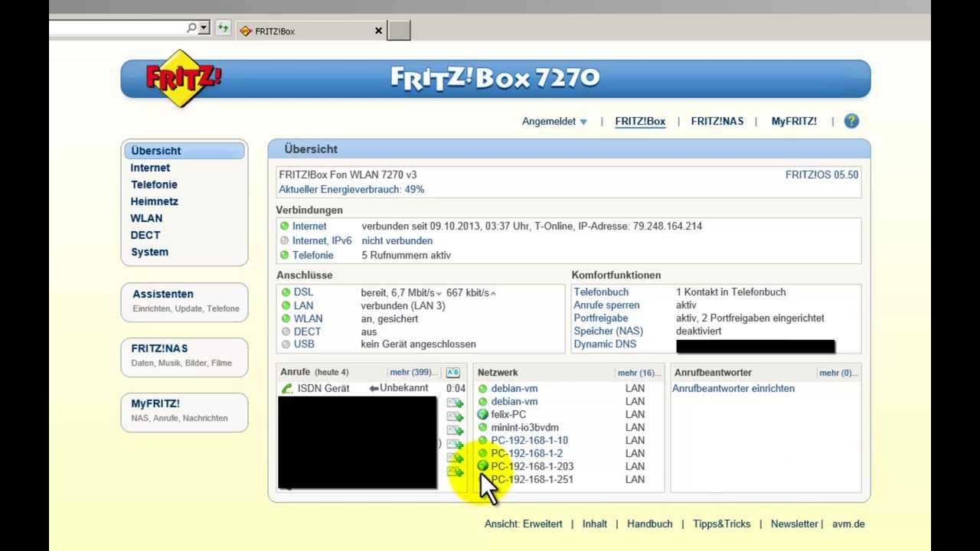Click the FRITZ! logo in the header

point(183,78)
